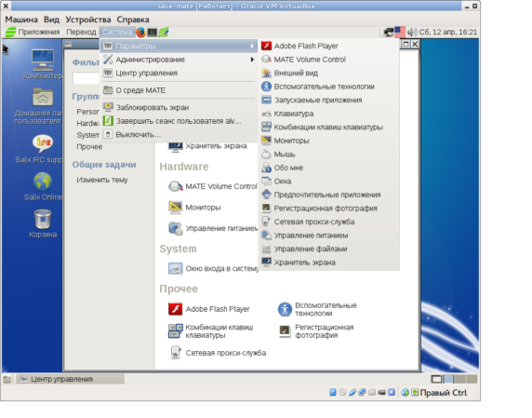Click Изменить тему common task link
Image resolution: width=532 pixels, height=418 pixels.
[102, 180]
